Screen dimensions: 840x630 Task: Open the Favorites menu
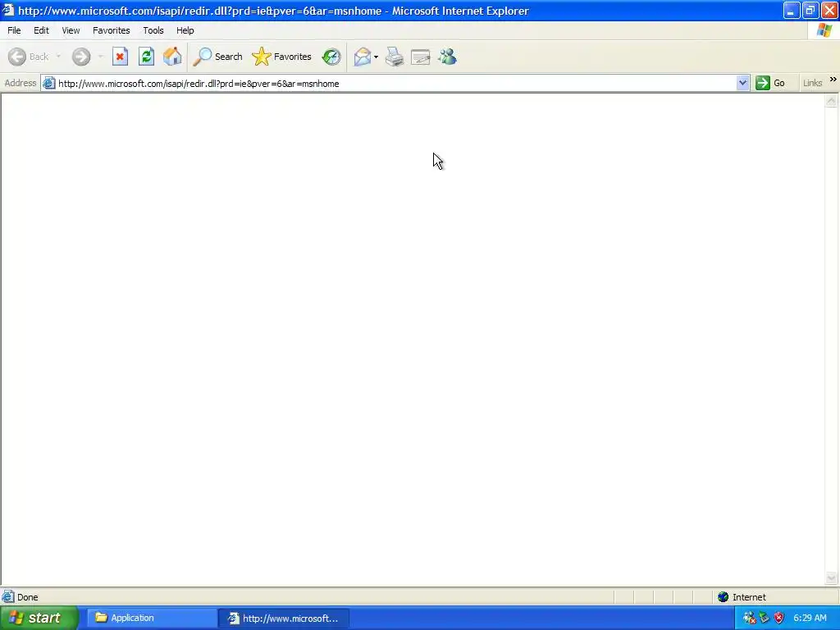click(112, 30)
